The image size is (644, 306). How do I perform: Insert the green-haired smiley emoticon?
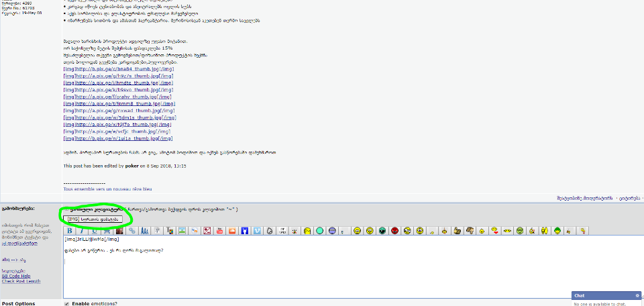(557, 231)
